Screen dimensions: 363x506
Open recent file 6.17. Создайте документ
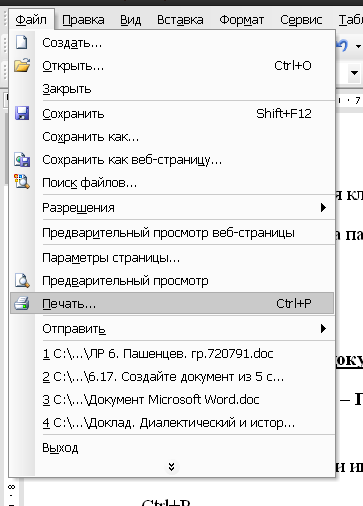(172, 377)
